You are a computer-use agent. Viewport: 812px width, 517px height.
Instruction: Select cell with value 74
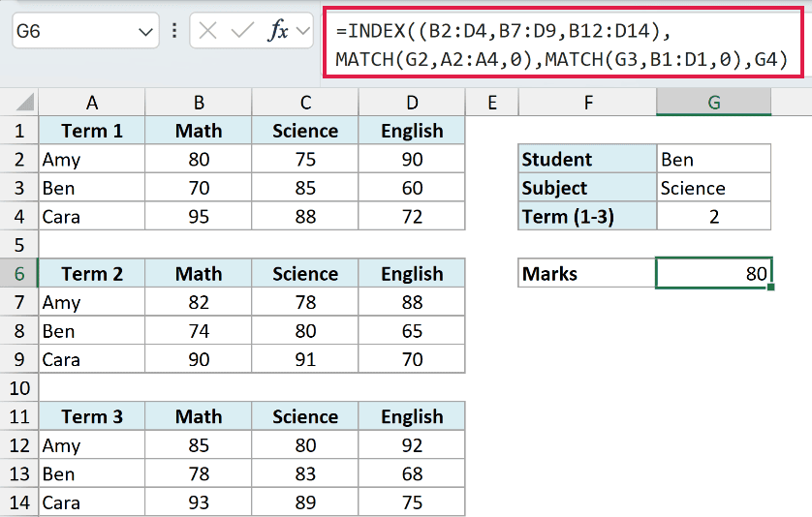pos(199,331)
